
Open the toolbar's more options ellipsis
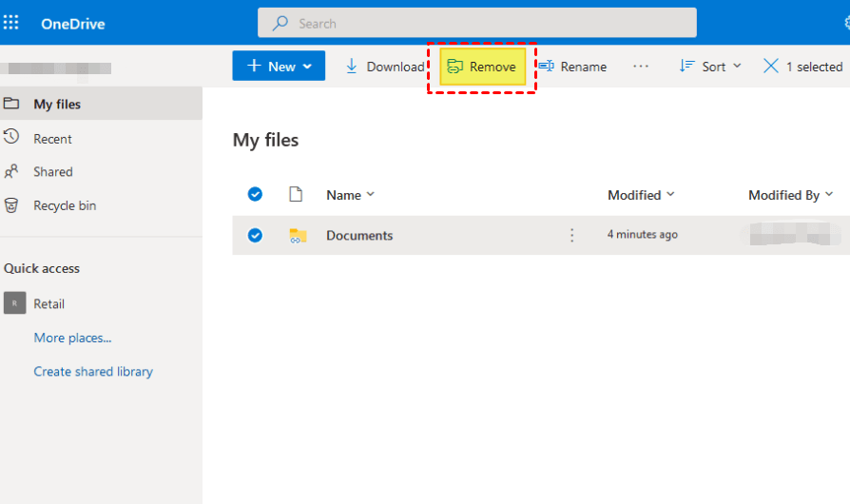click(641, 67)
